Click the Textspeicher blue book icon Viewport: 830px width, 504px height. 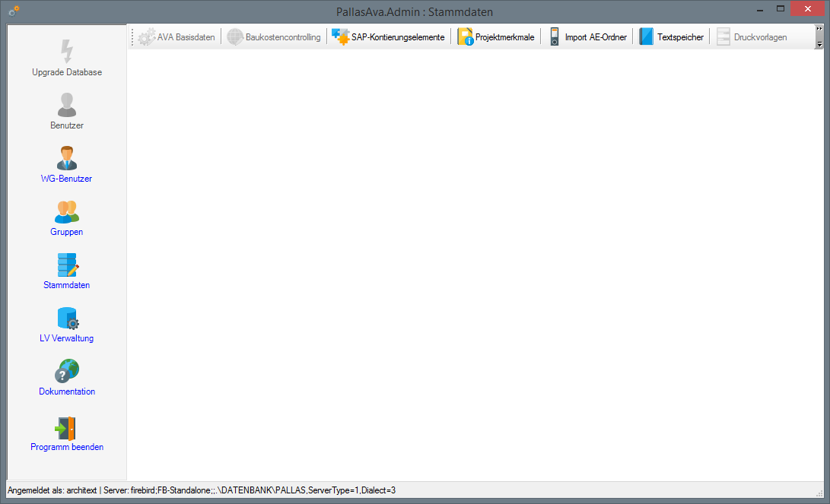click(x=647, y=36)
